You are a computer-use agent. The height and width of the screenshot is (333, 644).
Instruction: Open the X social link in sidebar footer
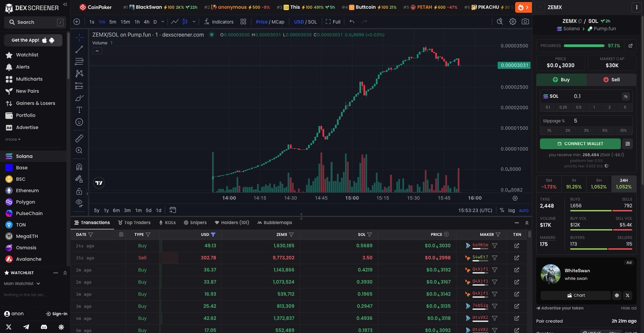pyautogui.click(x=9, y=327)
